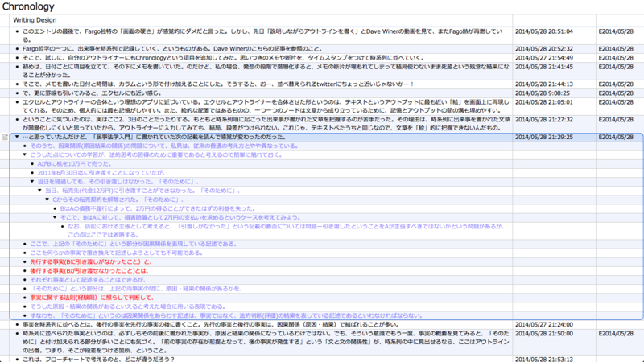
Task: Click the bullet of 'このエントリの最後で、Fargo独特の' row
Action: pos(17,31)
